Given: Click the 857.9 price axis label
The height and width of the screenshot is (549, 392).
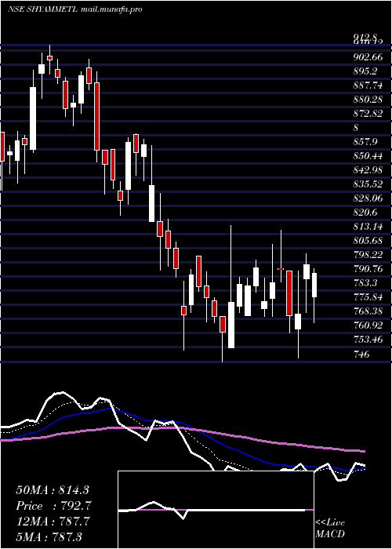Looking at the screenshot, I should tap(365, 142).
